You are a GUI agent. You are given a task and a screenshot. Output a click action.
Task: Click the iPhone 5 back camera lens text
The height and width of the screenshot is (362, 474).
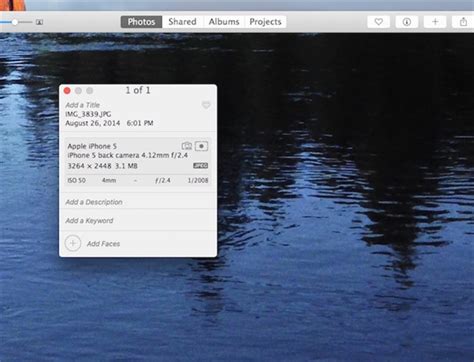[127, 155]
